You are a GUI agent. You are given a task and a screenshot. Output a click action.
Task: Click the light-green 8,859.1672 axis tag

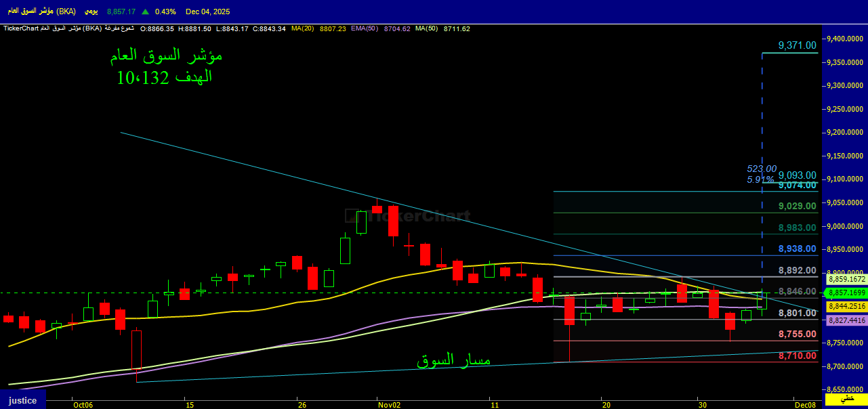[846, 278]
